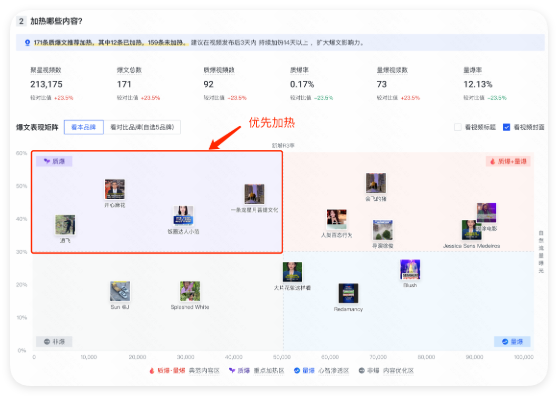This screenshot has height=396, width=558.
Task: Open the 人类百态行为 video thumbnail
Action: (337, 219)
